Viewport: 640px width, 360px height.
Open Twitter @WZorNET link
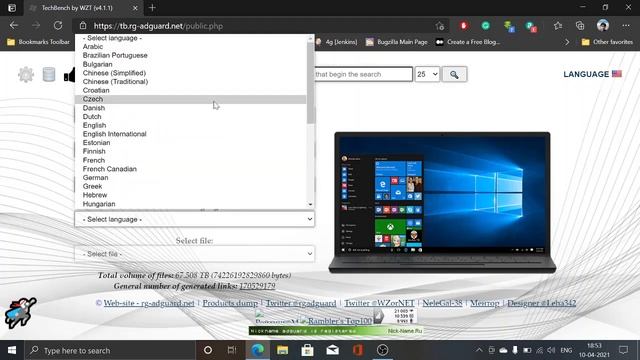point(379,303)
